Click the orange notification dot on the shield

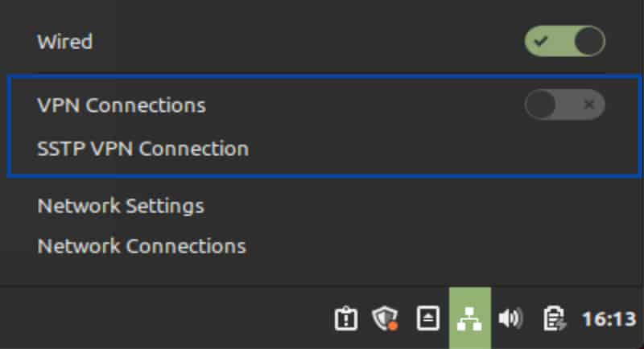pyautogui.click(x=393, y=326)
